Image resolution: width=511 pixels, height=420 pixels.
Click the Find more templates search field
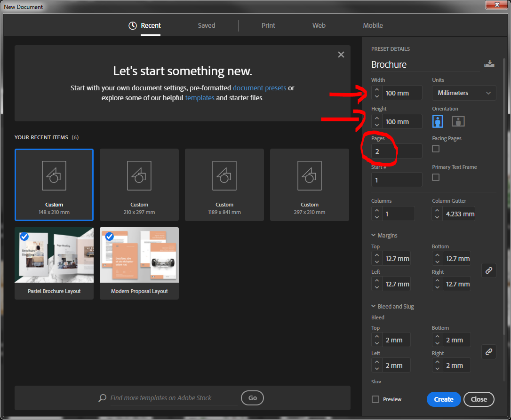(174, 398)
